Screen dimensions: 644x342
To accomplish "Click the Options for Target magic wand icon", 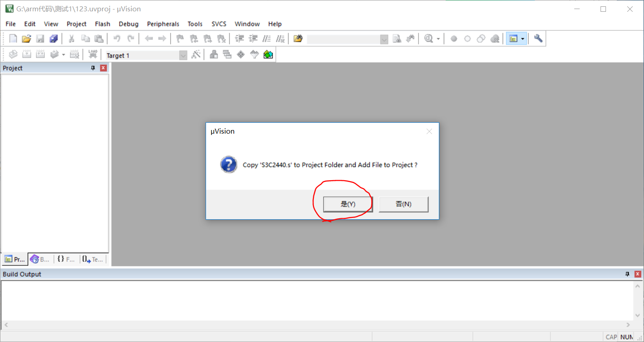I will (x=196, y=55).
